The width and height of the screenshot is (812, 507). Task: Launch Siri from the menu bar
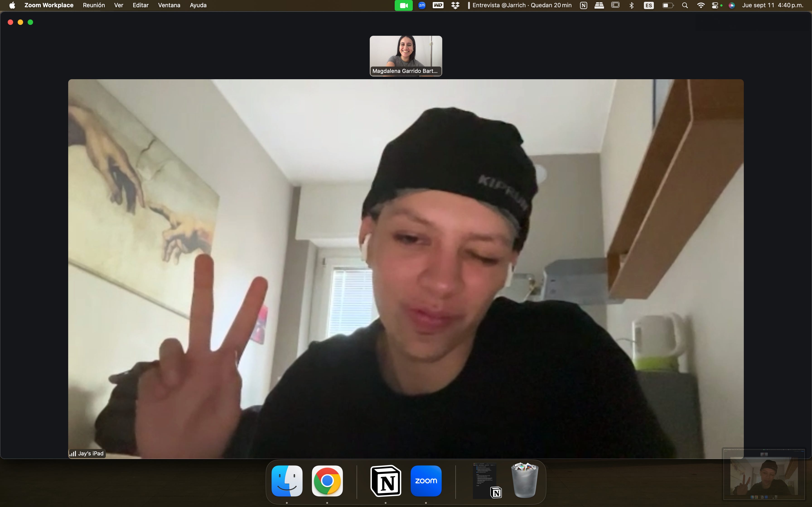tap(732, 5)
